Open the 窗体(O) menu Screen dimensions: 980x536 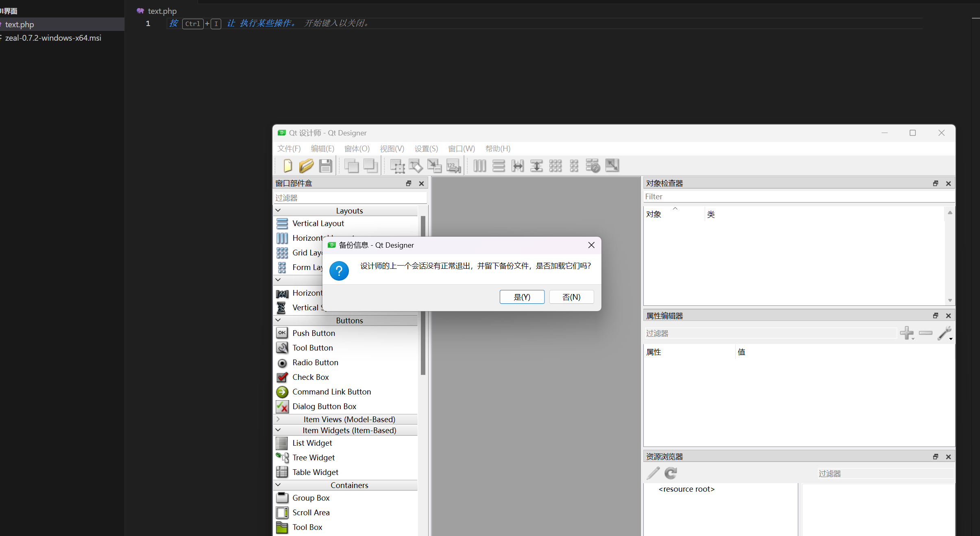[357, 149]
